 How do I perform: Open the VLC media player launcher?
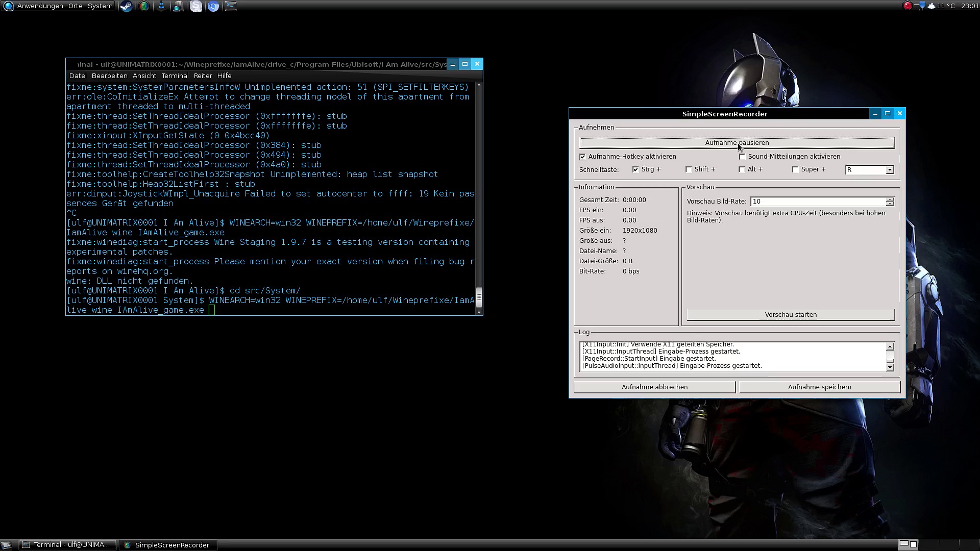[x=161, y=6]
